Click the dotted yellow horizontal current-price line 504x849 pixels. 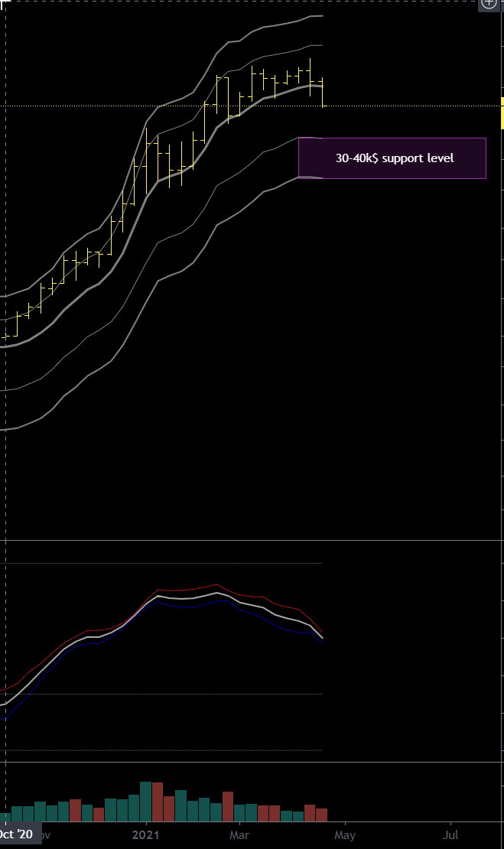click(x=413, y=106)
